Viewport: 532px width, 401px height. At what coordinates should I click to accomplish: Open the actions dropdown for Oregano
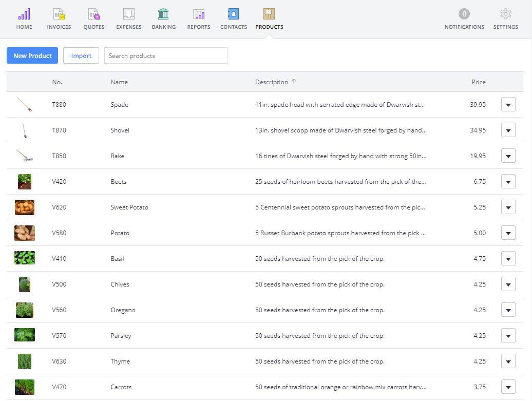(x=508, y=310)
